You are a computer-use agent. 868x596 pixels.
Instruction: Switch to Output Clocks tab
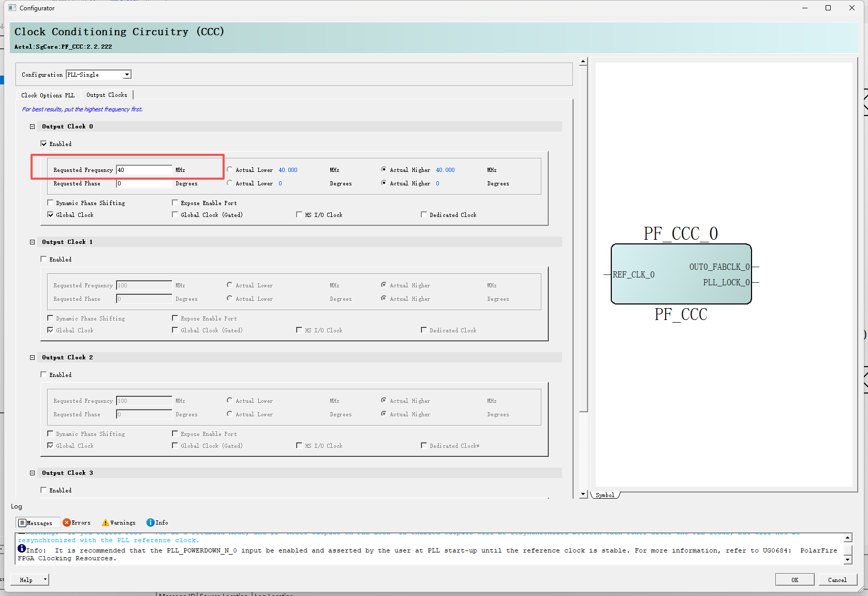tap(107, 95)
